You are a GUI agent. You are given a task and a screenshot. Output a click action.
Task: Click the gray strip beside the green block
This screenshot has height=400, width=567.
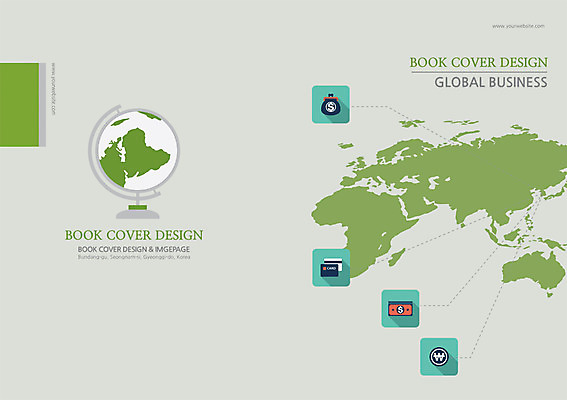(x=43, y=105)
